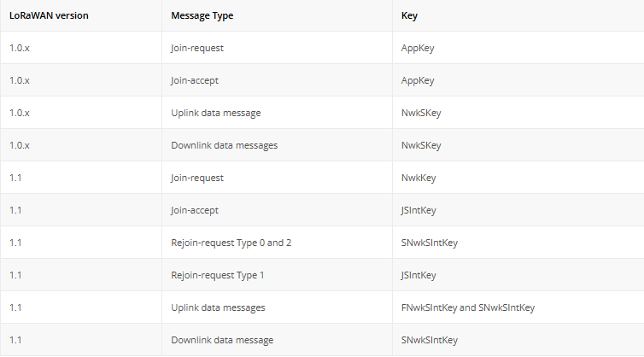The width and height of the screenshot is (644, 357).
Task: Select the JSIntKey cell for Rejoin-request Type 1
Action: pyautogui.click(x=419, y=275)
